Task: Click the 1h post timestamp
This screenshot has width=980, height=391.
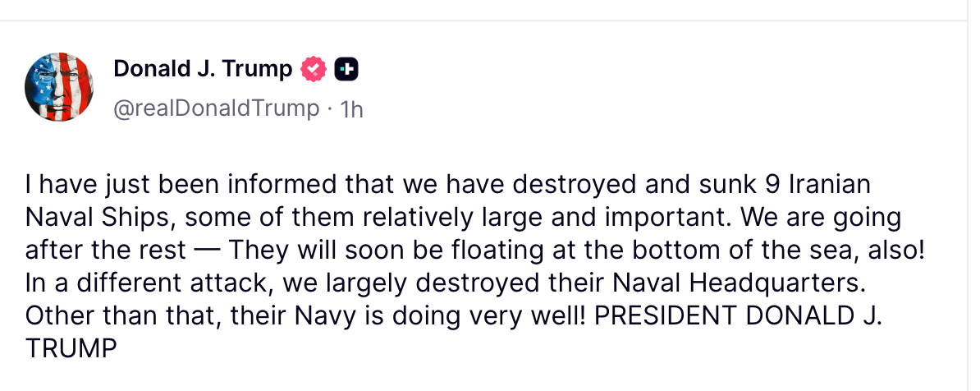Action: tap(351, 108)
